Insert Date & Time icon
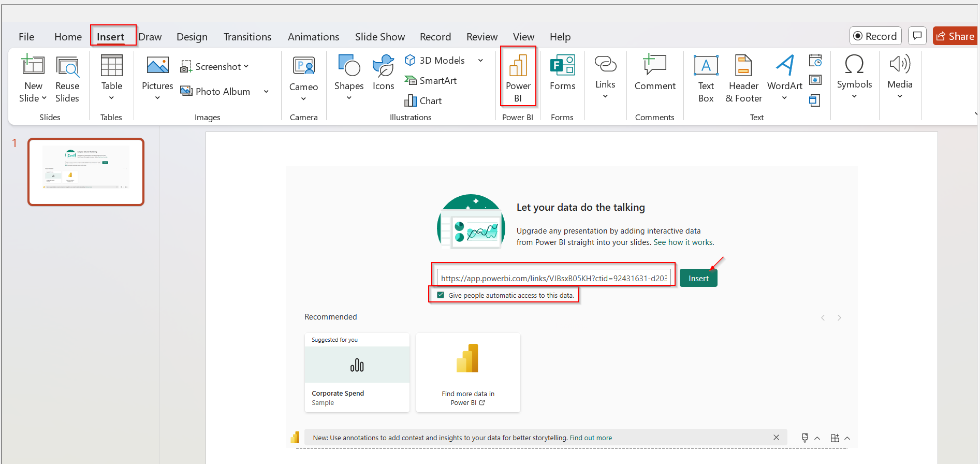980x464 pixels. (x=815, y=61)
